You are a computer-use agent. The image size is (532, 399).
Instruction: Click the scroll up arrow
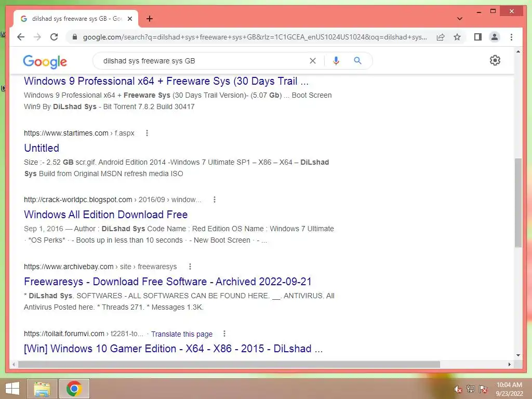pos(518,51)
